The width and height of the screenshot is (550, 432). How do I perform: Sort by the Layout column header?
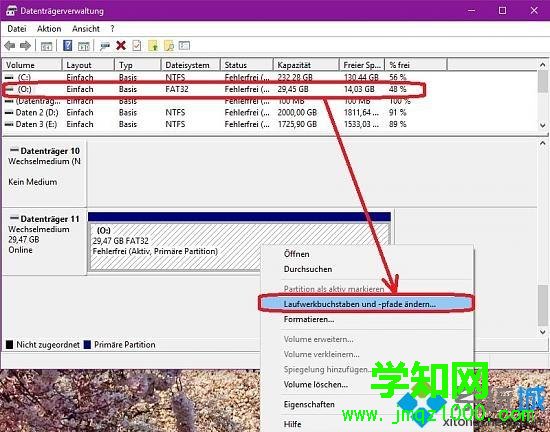pos(88,65)
